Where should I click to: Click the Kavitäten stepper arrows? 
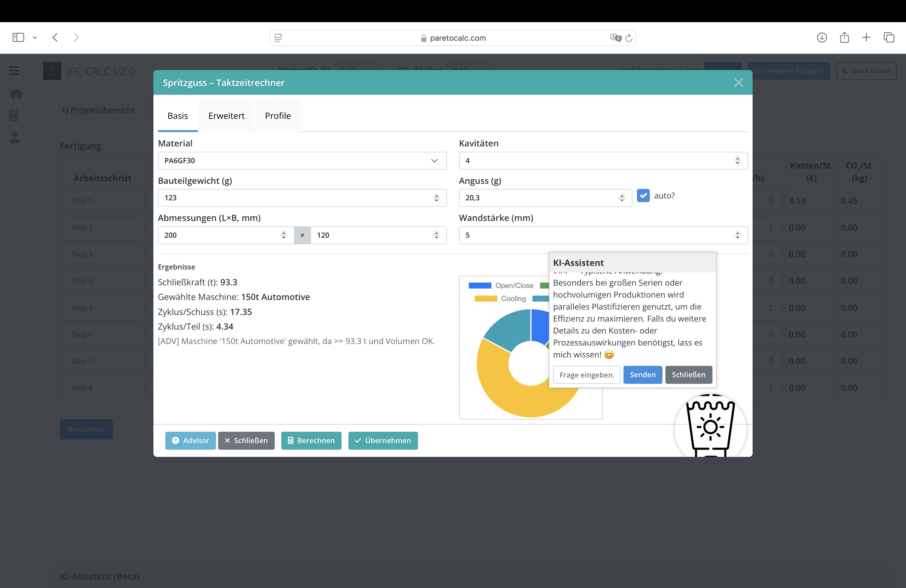point(737,160)
